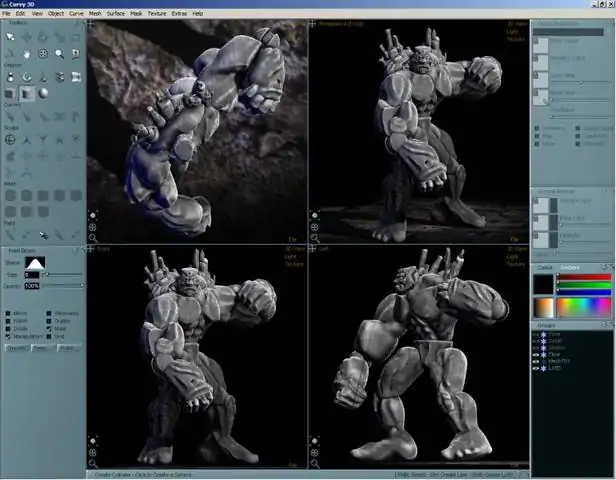The image size is (616, 480).
Task: Select the arrow pointer tool in Toolbox
Action: click(10, 37)
